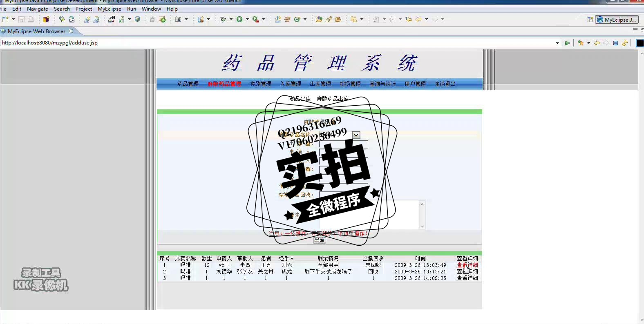Viewport: 644px width, 324px height.
Task: Click the 药品出库 sub-link
Action: 300,99
